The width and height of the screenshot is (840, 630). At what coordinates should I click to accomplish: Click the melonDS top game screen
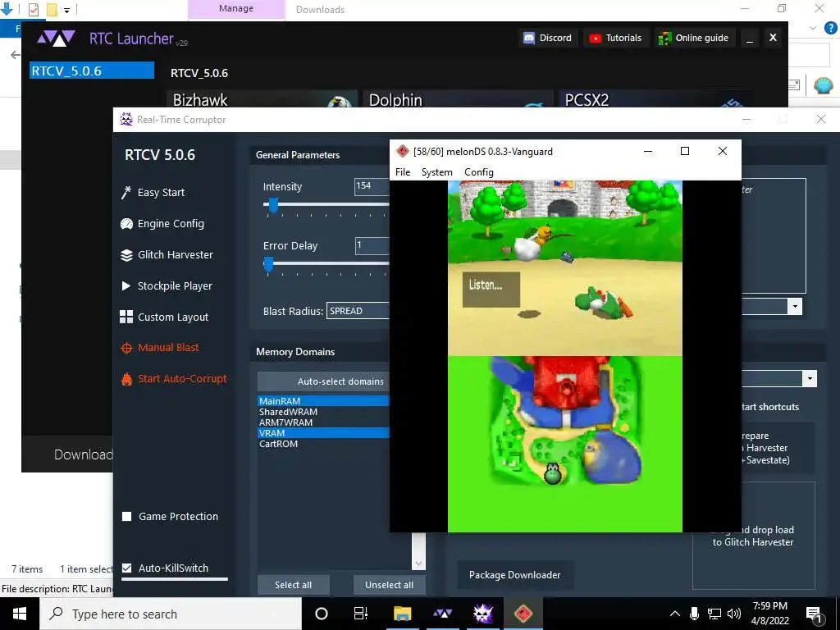564,268
